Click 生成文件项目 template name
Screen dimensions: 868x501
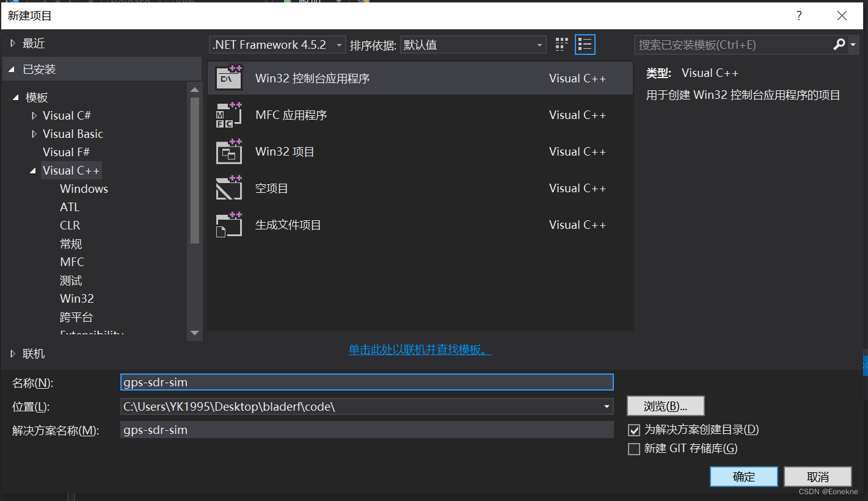(288, 225)
